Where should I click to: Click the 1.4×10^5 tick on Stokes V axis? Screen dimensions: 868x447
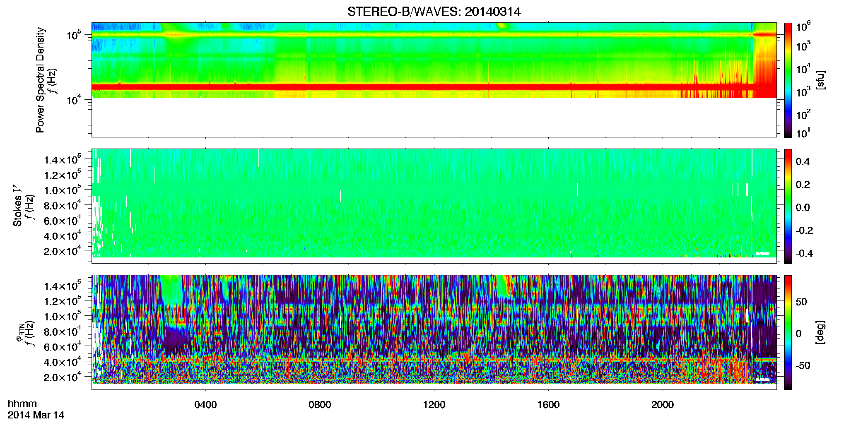tap(62, 159)
